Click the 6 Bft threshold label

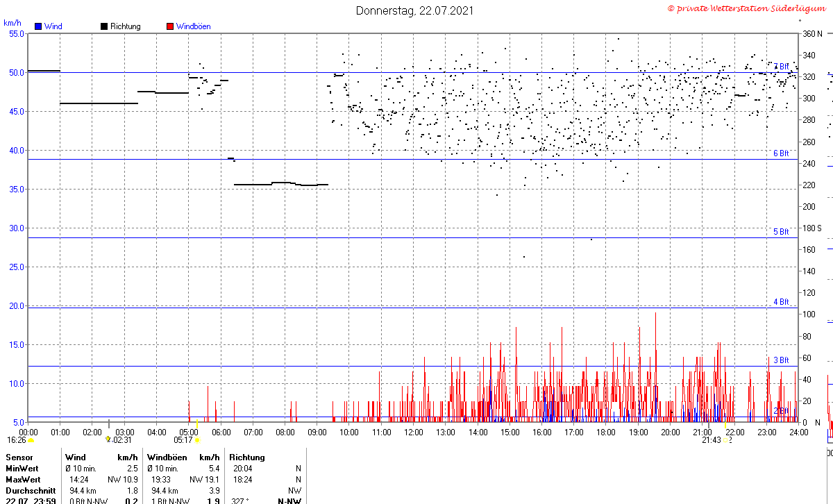pos(781,153)
